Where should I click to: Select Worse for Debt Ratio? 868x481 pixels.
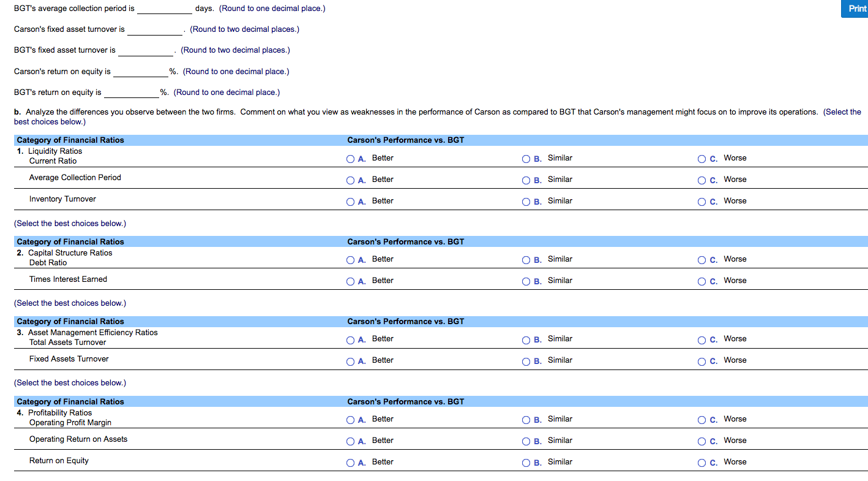tap(702, 260)
